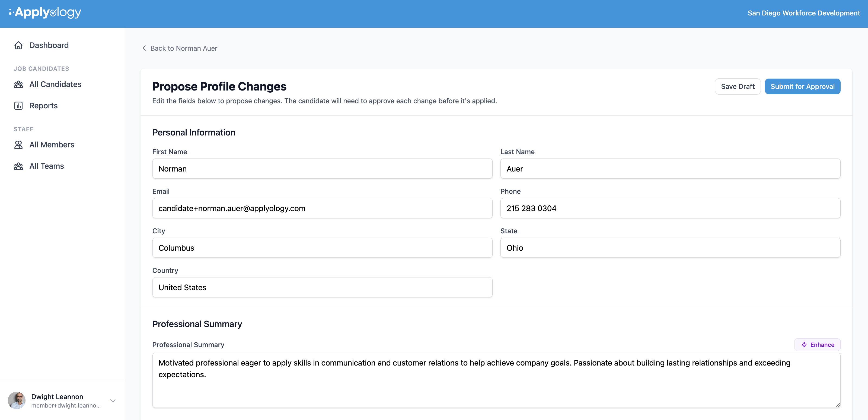This screenshot has width=868, height=420.
Task: Click the Personal Information heading
Action: pyautogui.click(x=194, y=133)
